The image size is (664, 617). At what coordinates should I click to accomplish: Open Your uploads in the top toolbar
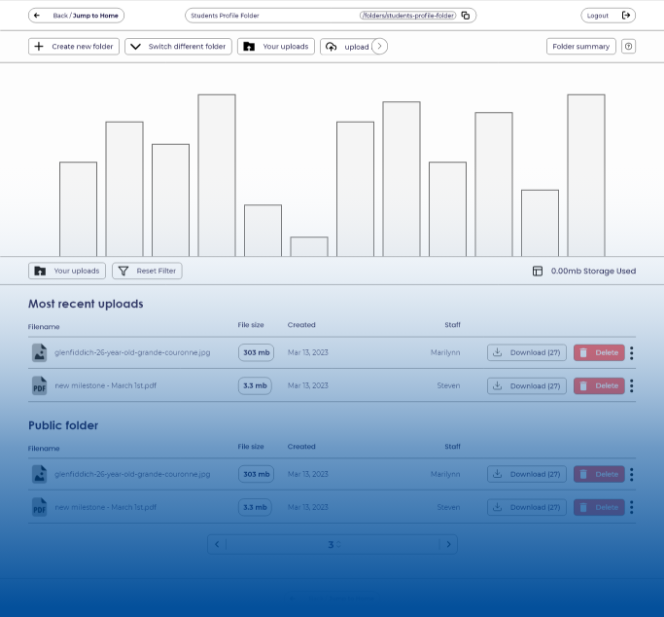276,47
